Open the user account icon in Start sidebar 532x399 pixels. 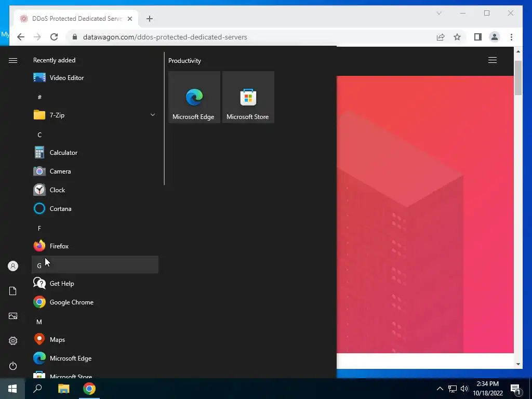pos(13,266)
